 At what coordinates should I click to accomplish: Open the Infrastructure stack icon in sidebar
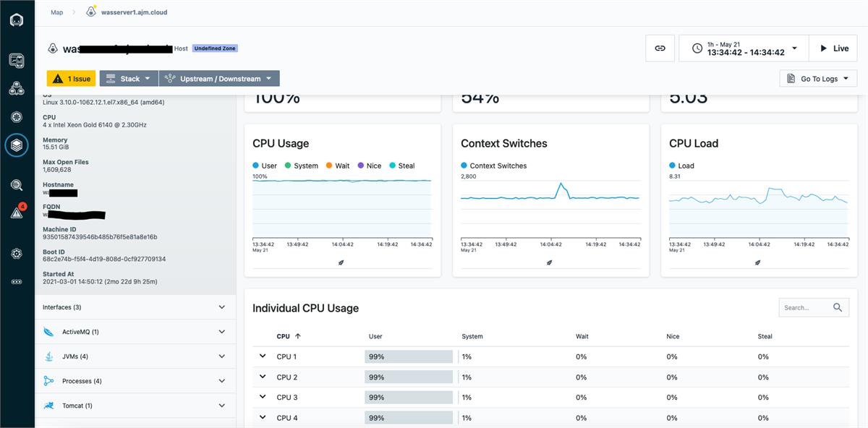16,145
